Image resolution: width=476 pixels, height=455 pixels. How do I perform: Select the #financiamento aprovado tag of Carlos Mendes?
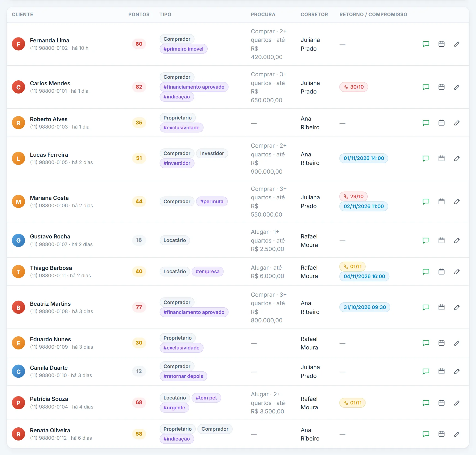coord(194,87)
